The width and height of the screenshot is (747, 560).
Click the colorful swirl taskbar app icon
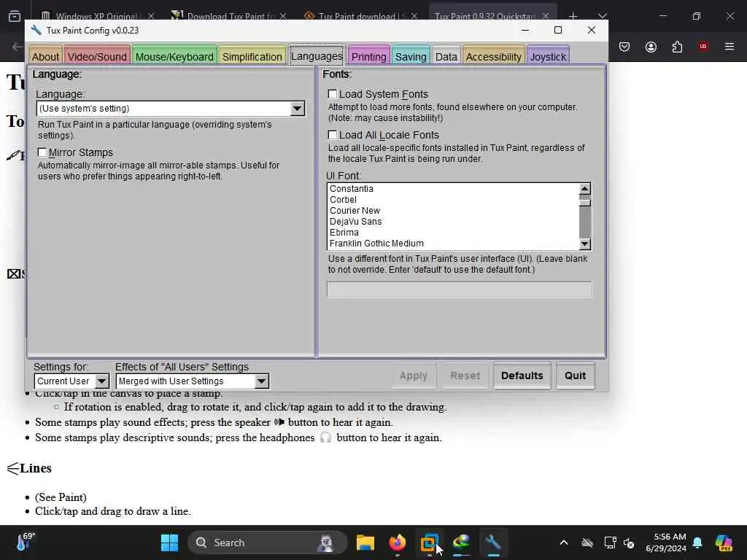tap(461, 542)
